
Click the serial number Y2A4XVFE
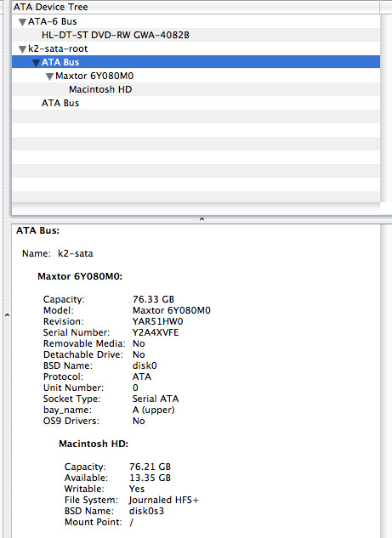[156, 332]
